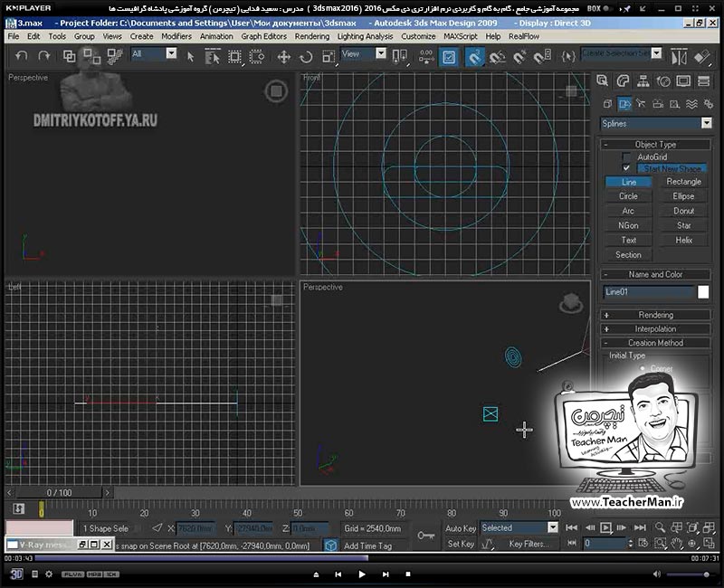The image size is (724, 588).
Task: Select the Systems category icon
Action: pos(708,104)
